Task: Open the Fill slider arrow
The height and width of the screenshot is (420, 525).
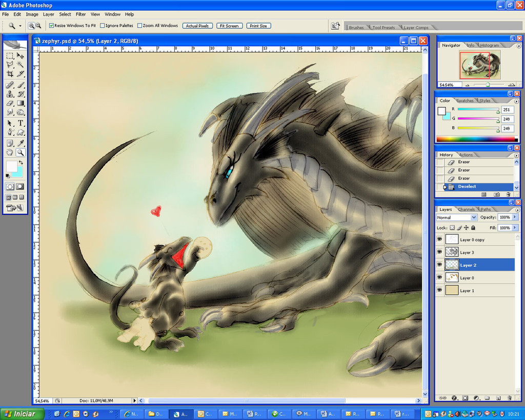Action: tap(515, 228)
